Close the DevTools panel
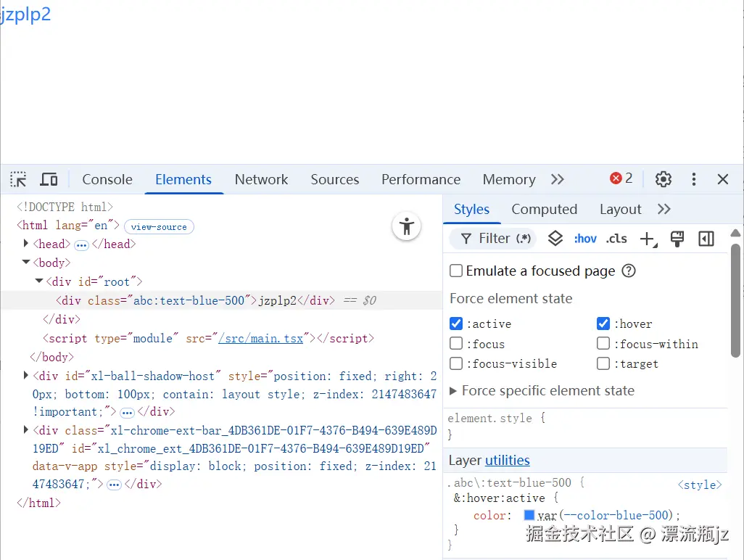 (x=723, y=179)
